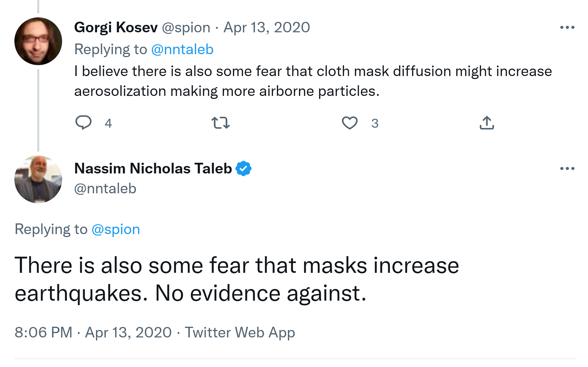588x367 pixels.
Task: Click the blue verified badge next to Taleb
Action: [x=243, y=168]
